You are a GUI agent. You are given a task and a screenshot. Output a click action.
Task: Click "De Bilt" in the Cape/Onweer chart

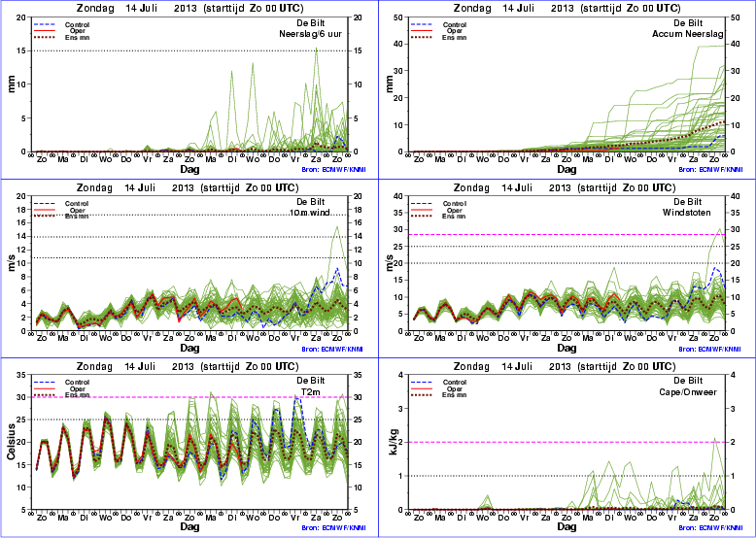(x=688, y=381)
